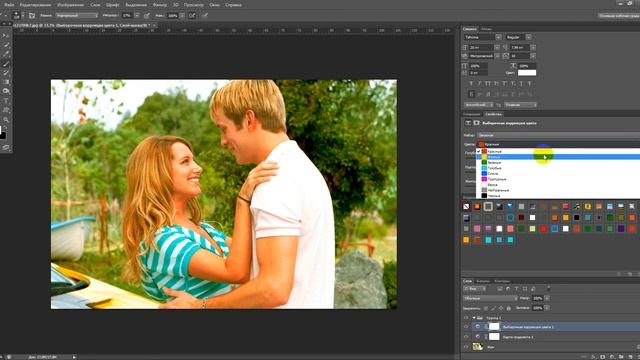
Task: Click the brush opacity 17% field
Action: coord(127,16)
